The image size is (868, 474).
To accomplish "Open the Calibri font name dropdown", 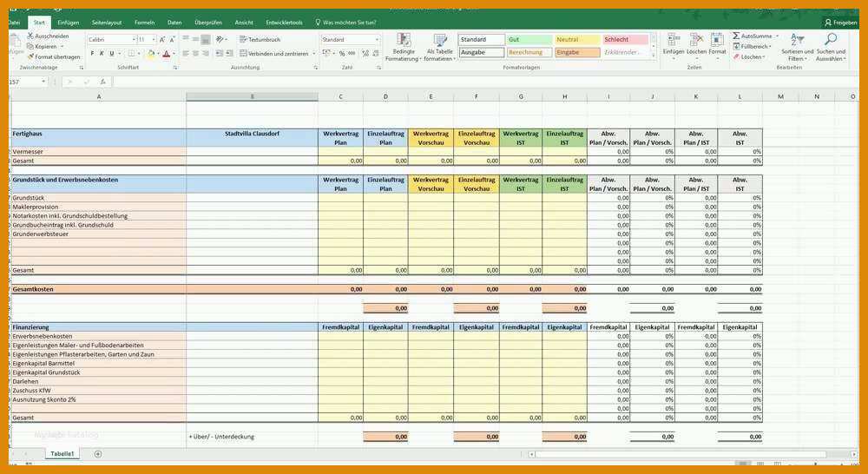I will pos(134,40).
